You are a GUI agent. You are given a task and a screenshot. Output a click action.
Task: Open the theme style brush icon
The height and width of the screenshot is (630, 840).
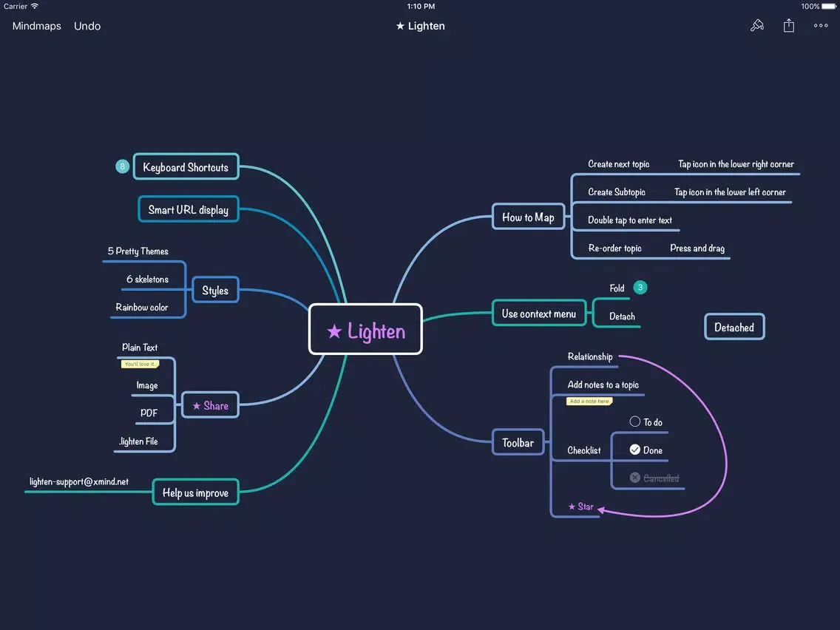click(756, 26)
